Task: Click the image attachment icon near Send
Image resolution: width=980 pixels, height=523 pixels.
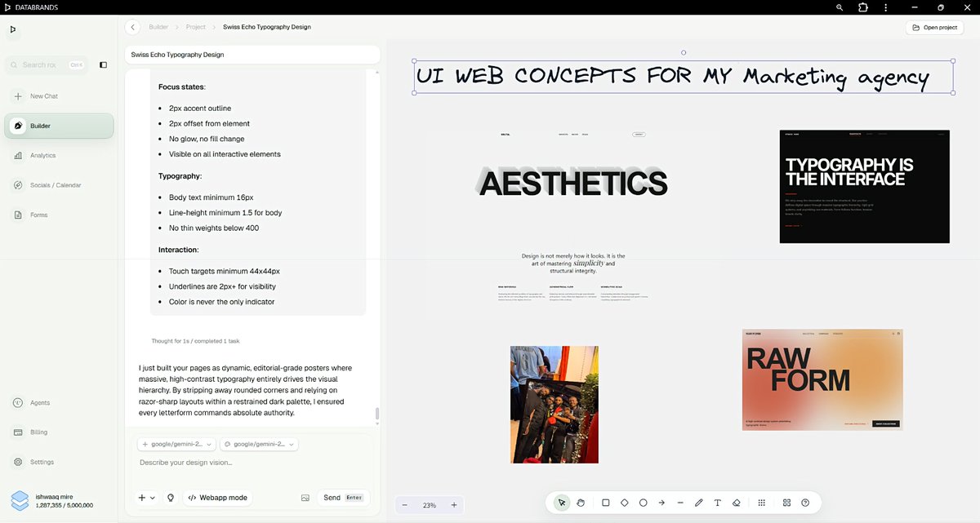Action: coord(305,498)
